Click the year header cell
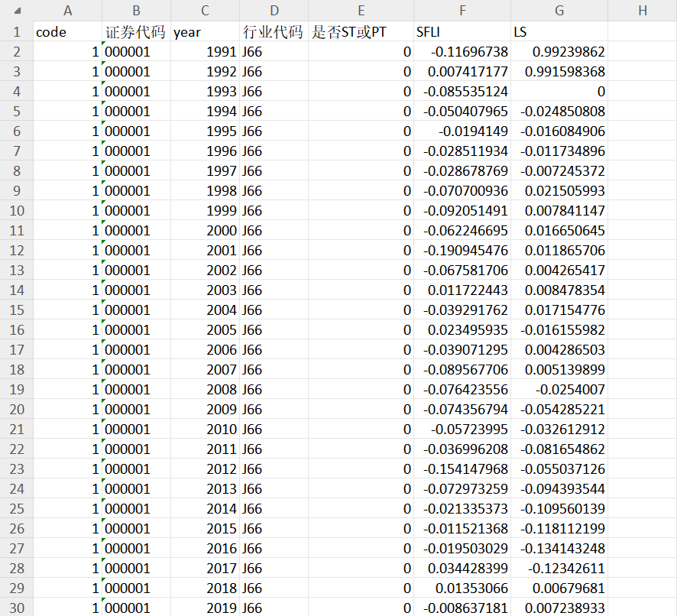 [x=205, y=32]
